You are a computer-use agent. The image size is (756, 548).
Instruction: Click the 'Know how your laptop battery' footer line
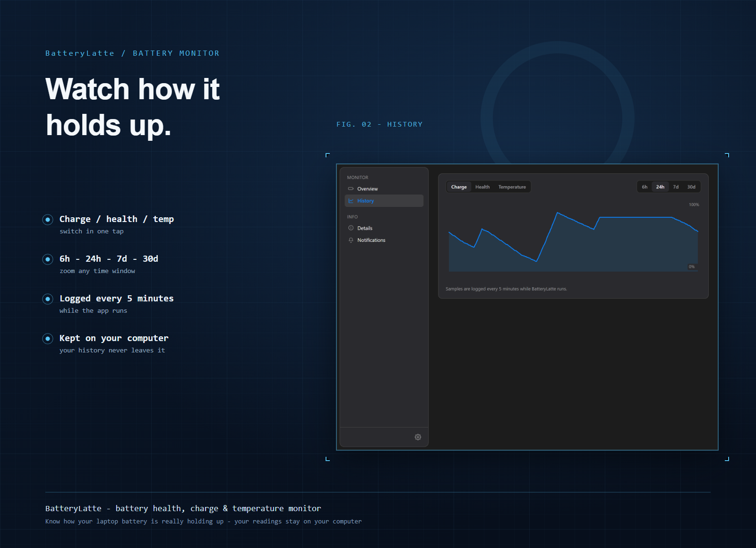point(204,522)
